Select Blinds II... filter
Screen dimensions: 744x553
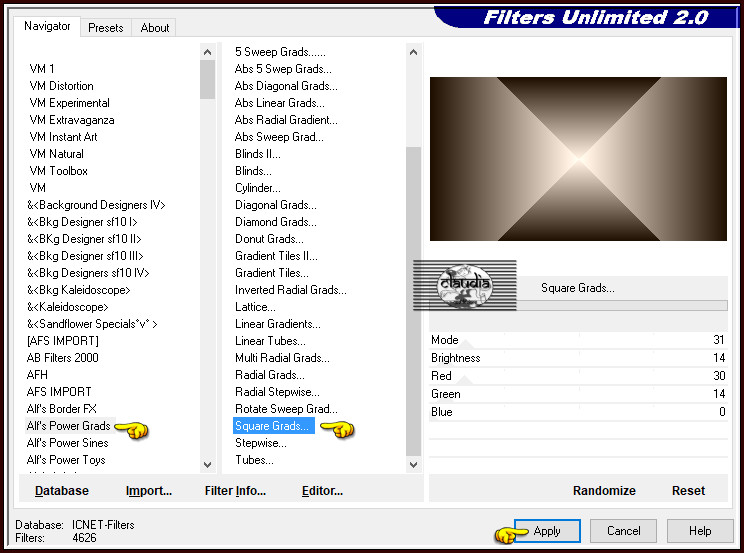point(258,154)
